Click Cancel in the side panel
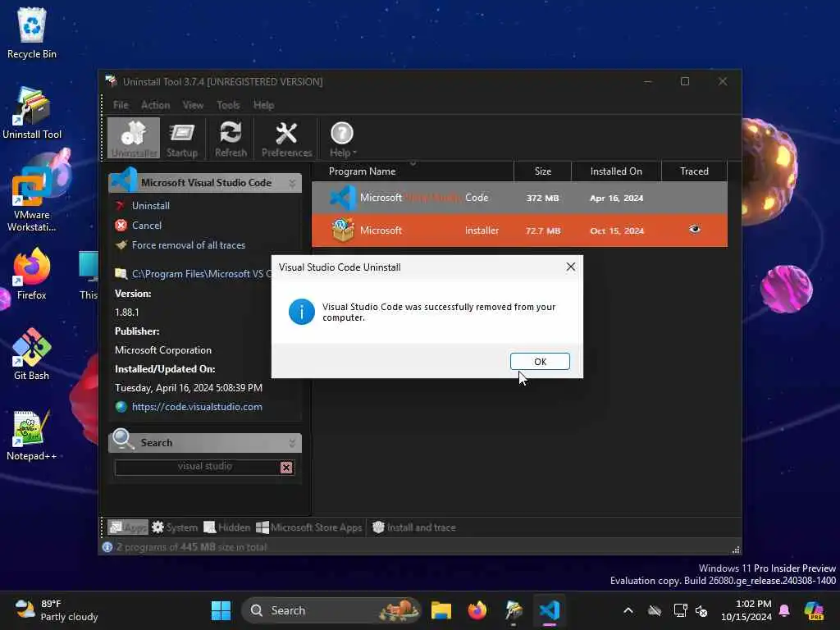Screen dimensions: 840x630 click(146, 226)
